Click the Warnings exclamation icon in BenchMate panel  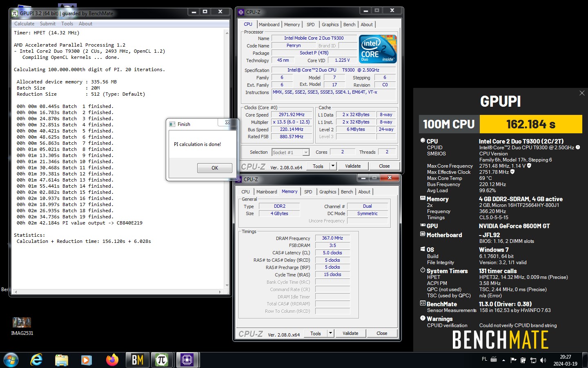click(423, 318)
